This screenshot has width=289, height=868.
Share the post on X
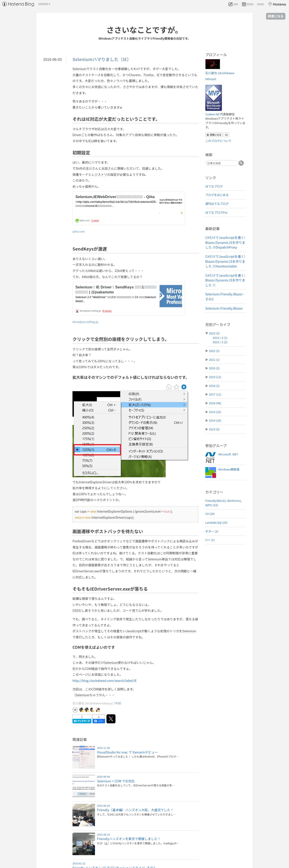point(111,719)
